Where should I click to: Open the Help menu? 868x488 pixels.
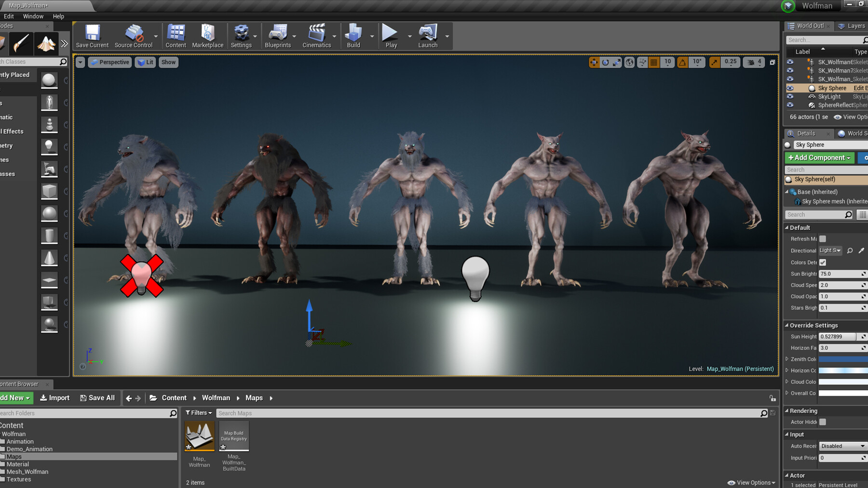[58, 16]
